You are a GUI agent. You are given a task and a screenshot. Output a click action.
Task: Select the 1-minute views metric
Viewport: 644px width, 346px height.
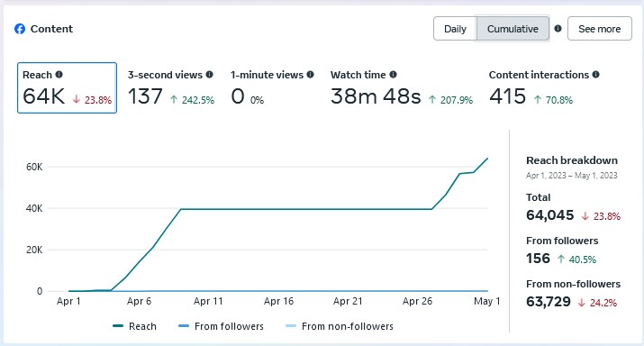click(x=272, y=88)
